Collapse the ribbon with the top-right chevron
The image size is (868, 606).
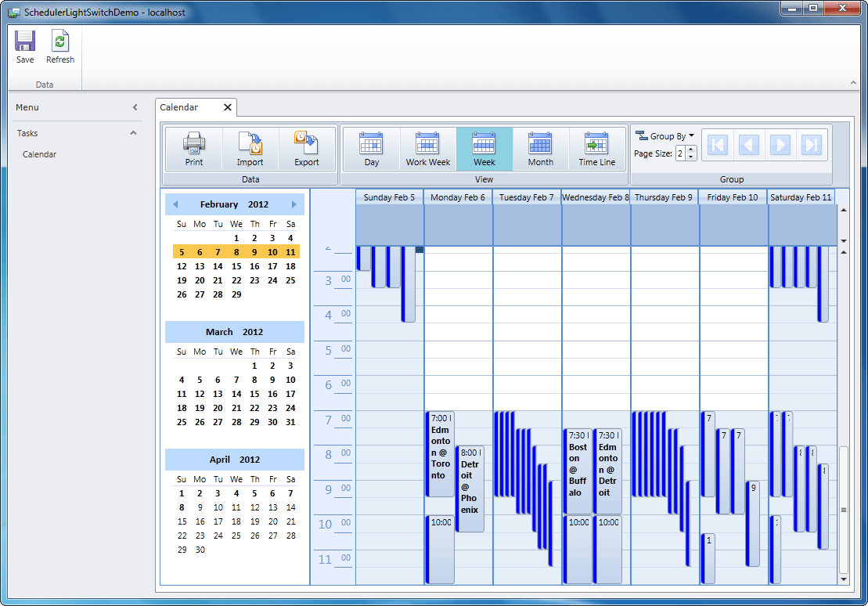click(x=853, y=83)
